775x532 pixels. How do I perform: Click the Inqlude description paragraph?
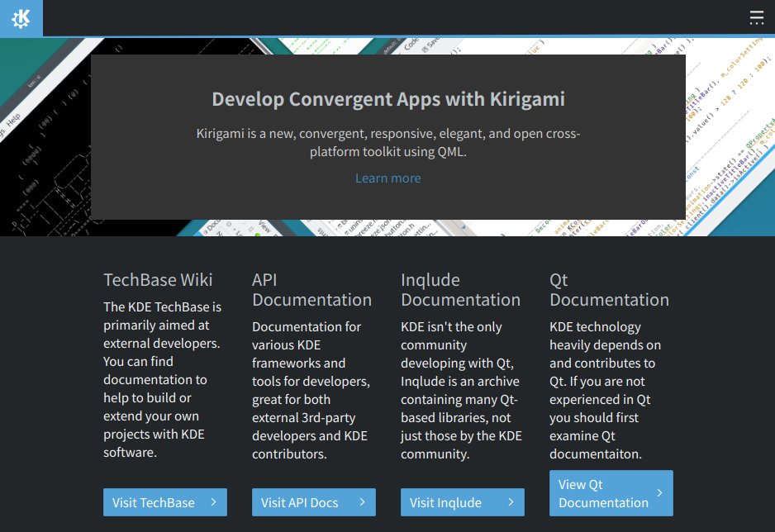(461, 390)
